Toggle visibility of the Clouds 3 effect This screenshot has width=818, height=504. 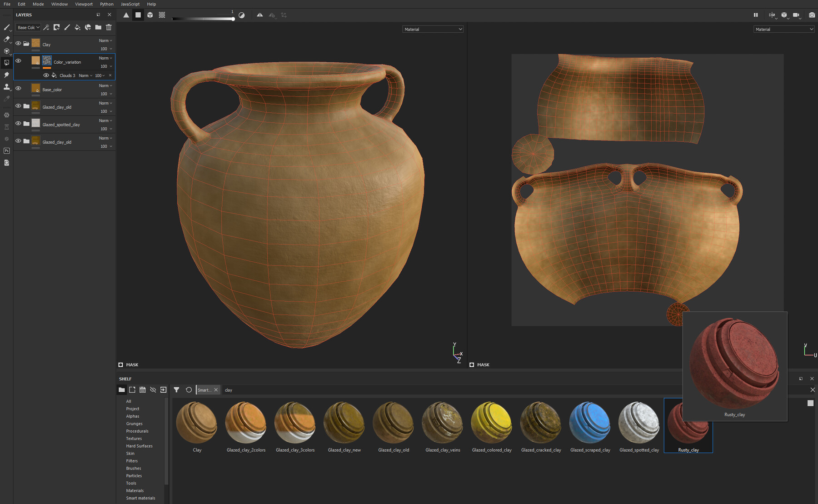click(46, 75)
